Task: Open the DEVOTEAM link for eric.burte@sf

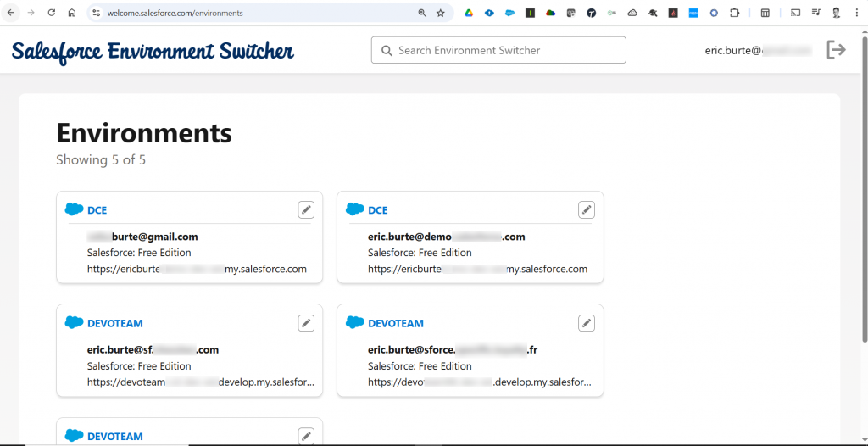Action: pyautogui.click(x=115, y=323)
